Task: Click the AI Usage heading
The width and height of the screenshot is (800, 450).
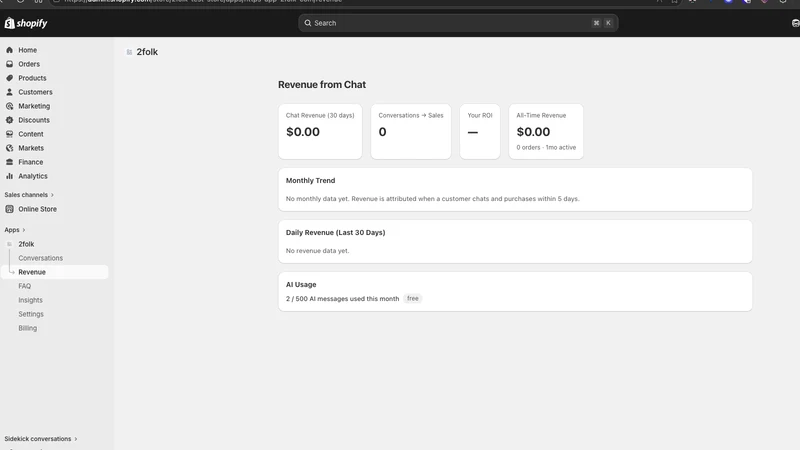Action: coord(301,285)
